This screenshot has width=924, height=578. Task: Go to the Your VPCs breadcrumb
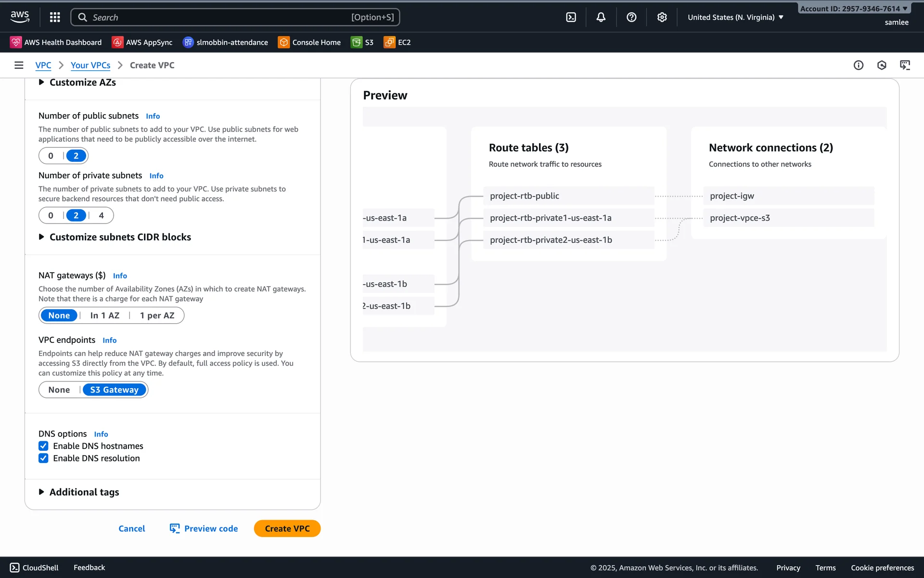click(90, 65)
